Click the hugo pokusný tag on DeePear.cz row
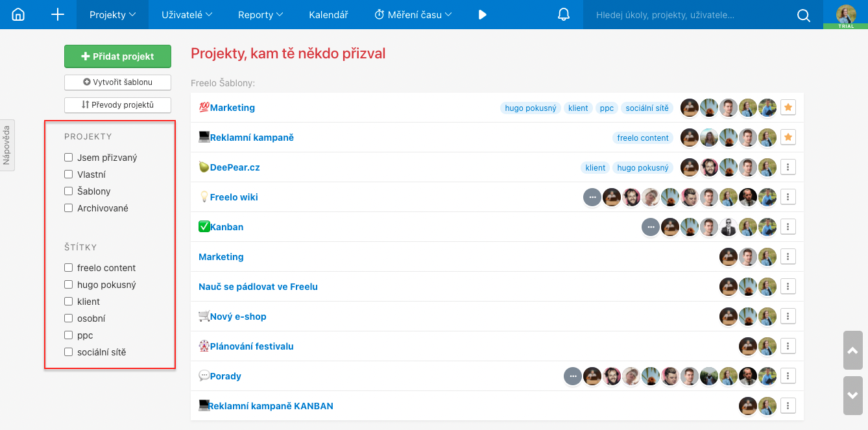The height and width of the screenshot is (430, 868). tap(643, 168)
